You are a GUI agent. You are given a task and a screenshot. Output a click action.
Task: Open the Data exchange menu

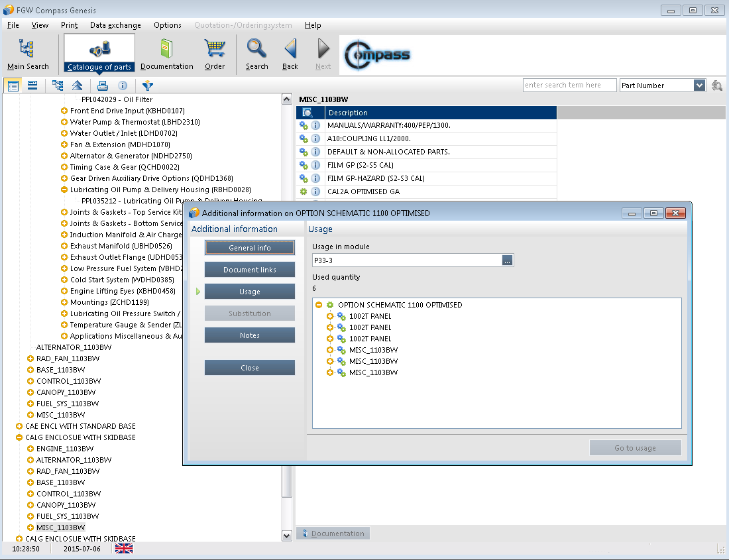115,25
